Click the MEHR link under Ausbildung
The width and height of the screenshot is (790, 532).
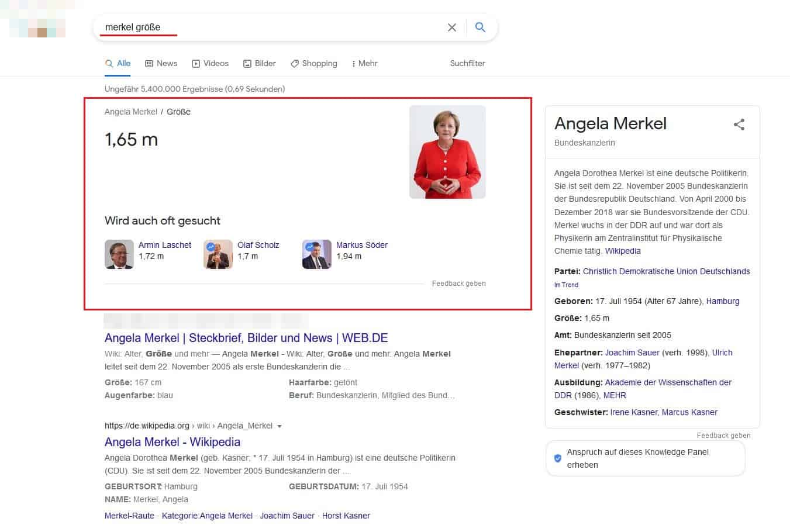click(x=615, y=395)
